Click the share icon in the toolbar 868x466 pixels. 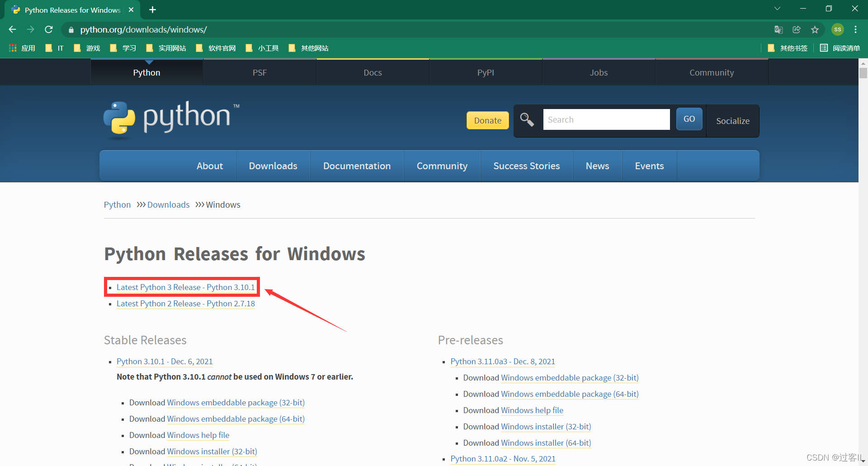797,29
